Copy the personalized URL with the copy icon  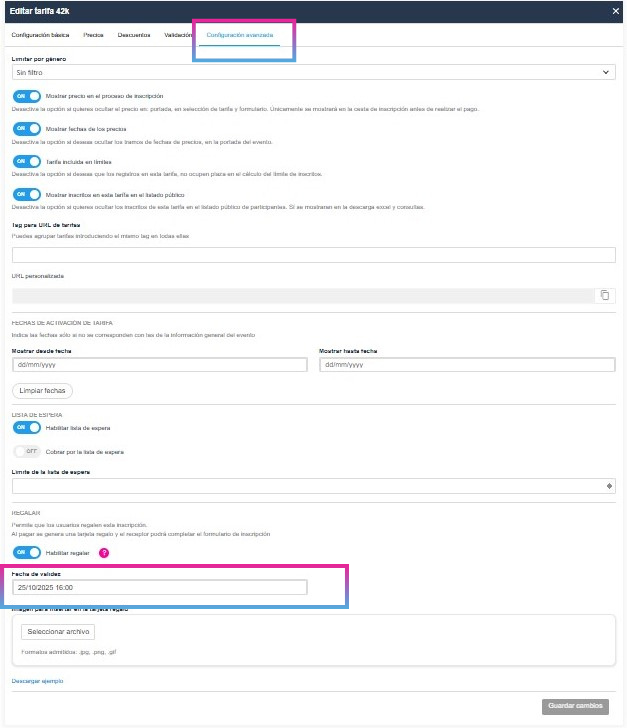point(605,295)
